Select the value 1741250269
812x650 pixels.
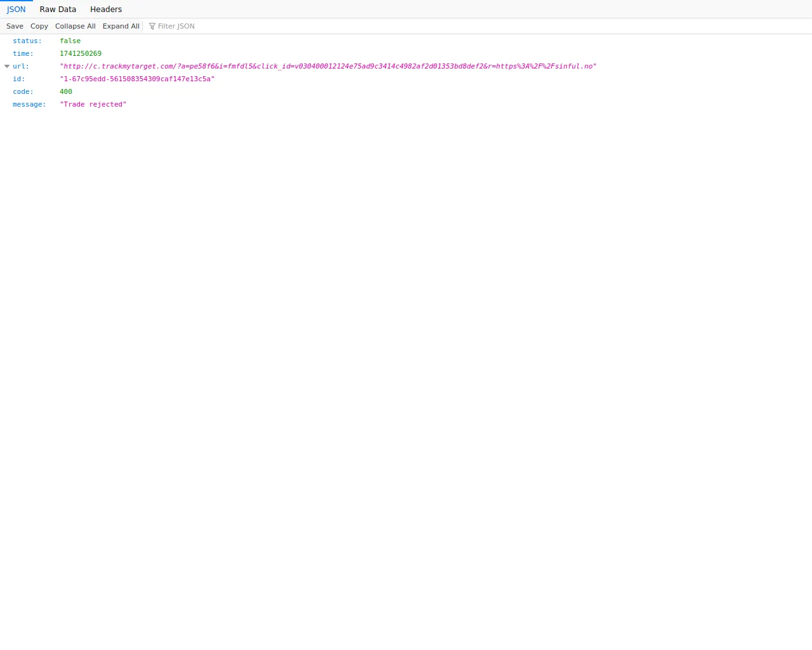point(81,53)
